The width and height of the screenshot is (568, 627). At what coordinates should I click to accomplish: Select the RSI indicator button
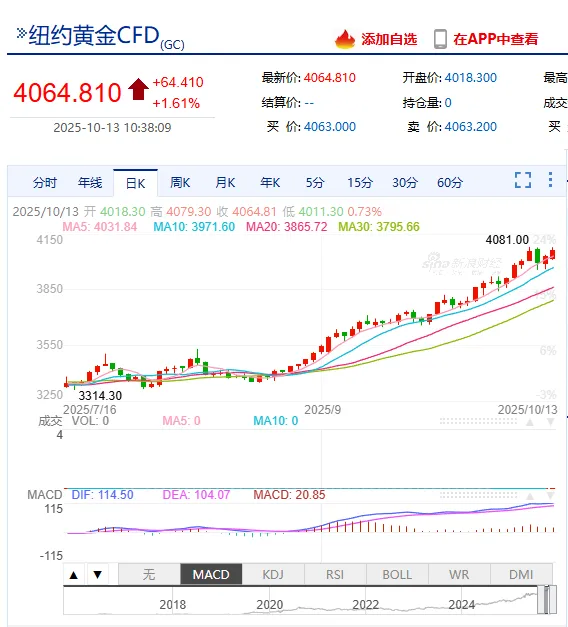coord(335,575)
